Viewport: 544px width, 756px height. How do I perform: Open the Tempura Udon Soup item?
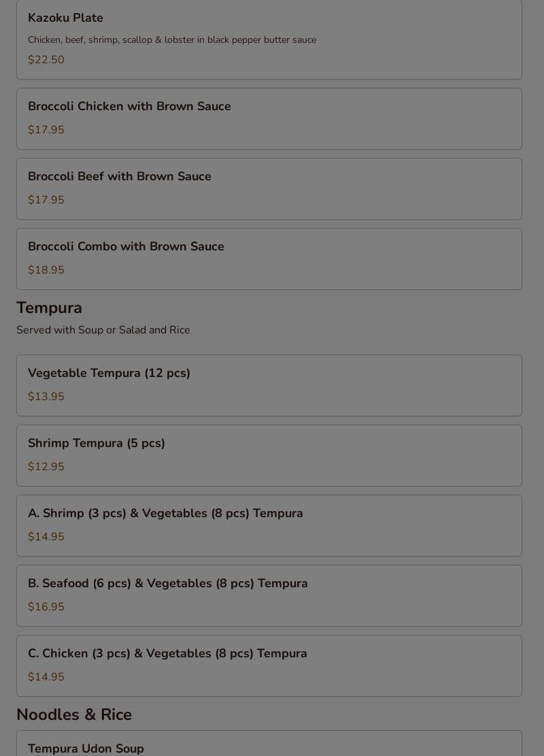[269, 744]
